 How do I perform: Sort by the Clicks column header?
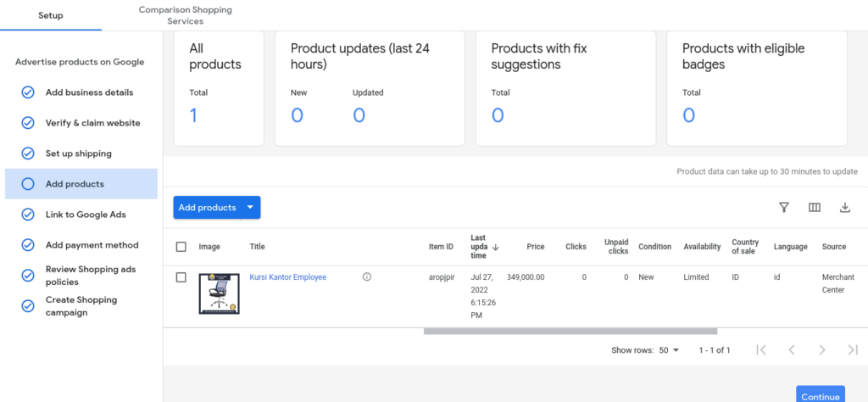576,247
